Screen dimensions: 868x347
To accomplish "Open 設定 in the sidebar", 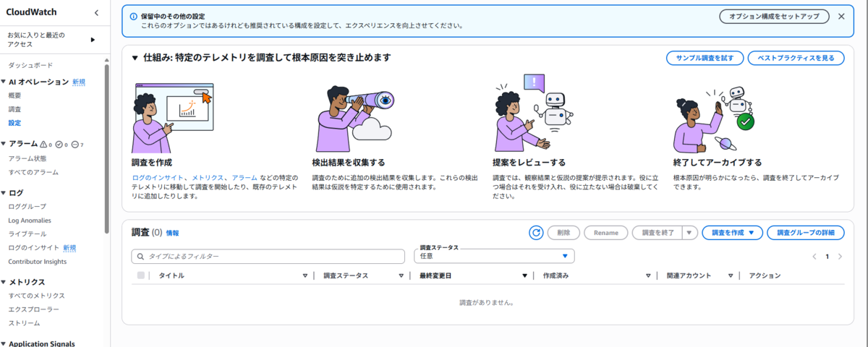I will [14, 123].
